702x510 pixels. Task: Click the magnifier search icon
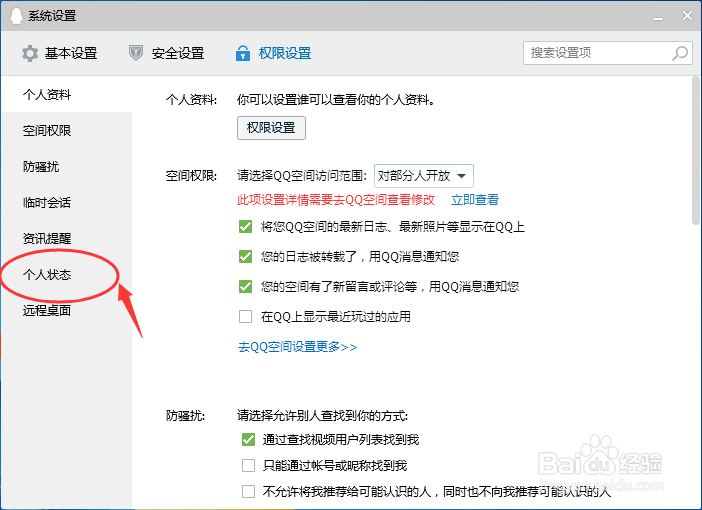coord(680,53)
